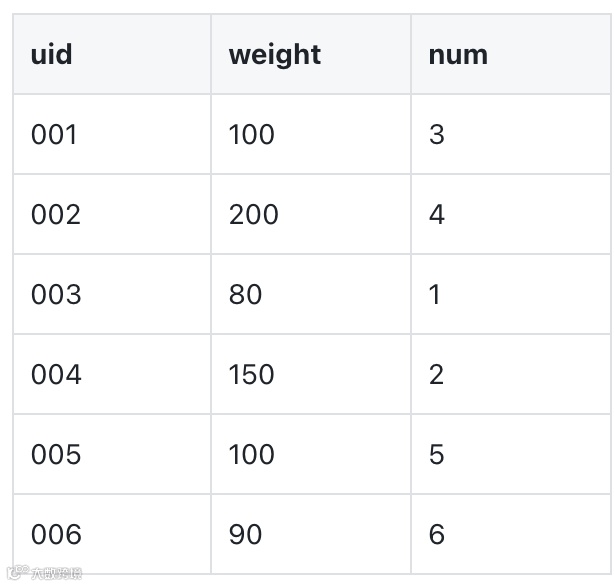Click the weight column header
The width and height of the screenshot is (614, 586).
click(x=275, y=54)
